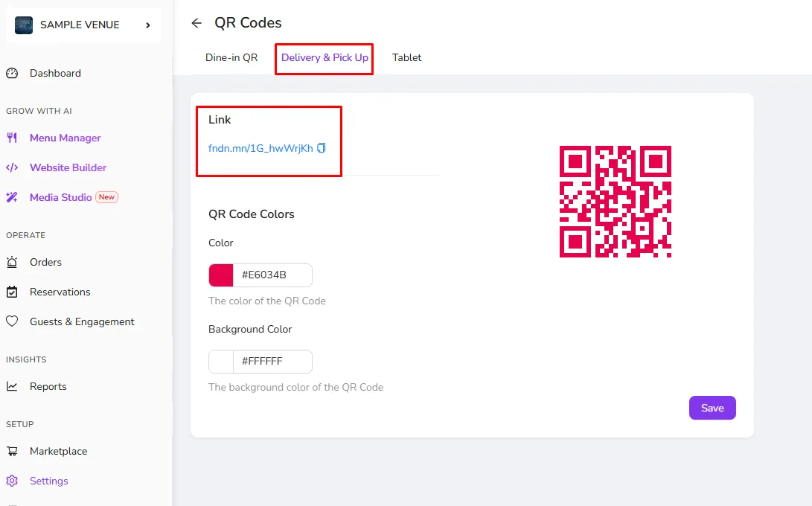
Task: Click 'The background color of the QR Code' hint
Action: [x=295, y=388]
